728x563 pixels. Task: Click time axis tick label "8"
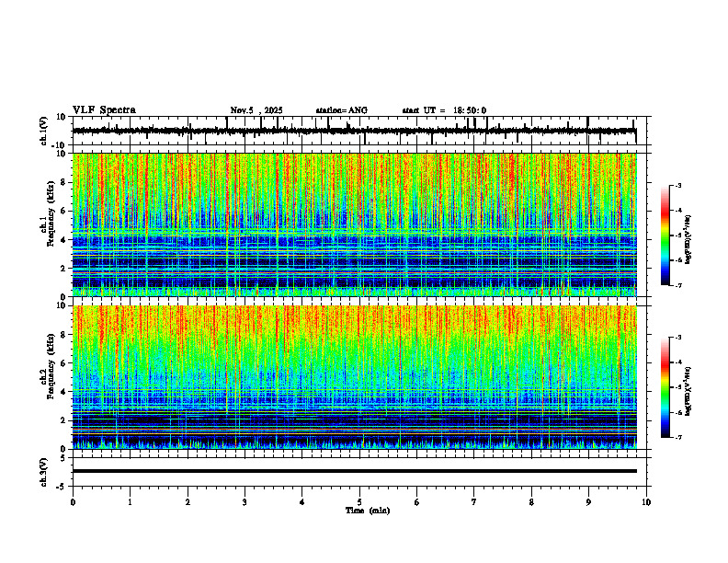tap(531, 502)
